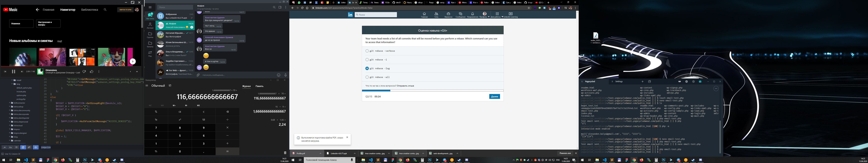Pause the track in YouTube Music
This screenshot has width=868, height=163.
(x=13, y=72)
